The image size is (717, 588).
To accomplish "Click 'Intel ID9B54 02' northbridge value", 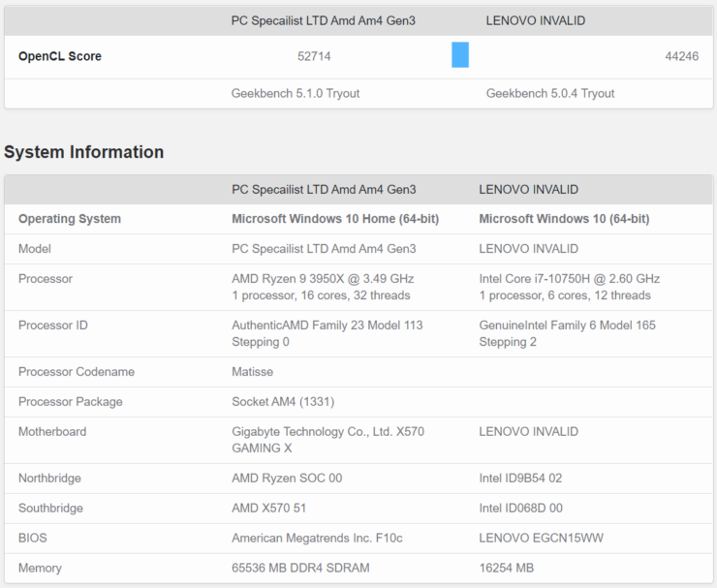I will point(520,478).
